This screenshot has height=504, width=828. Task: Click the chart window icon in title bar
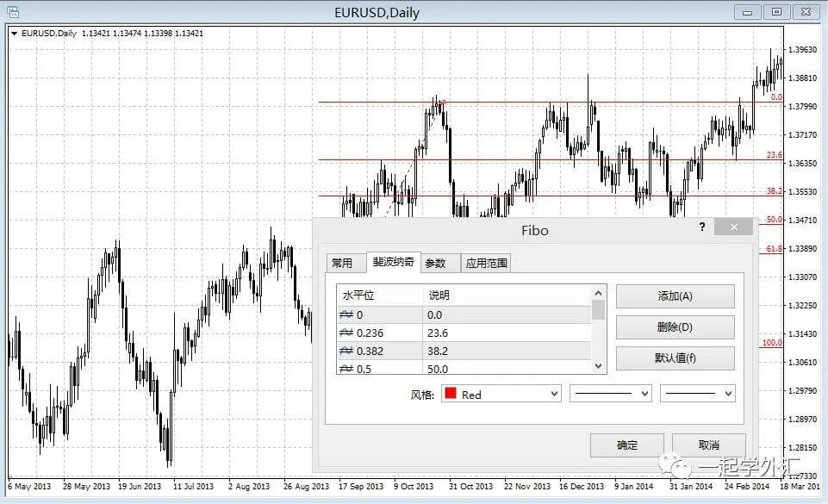(x=13, y=11)
